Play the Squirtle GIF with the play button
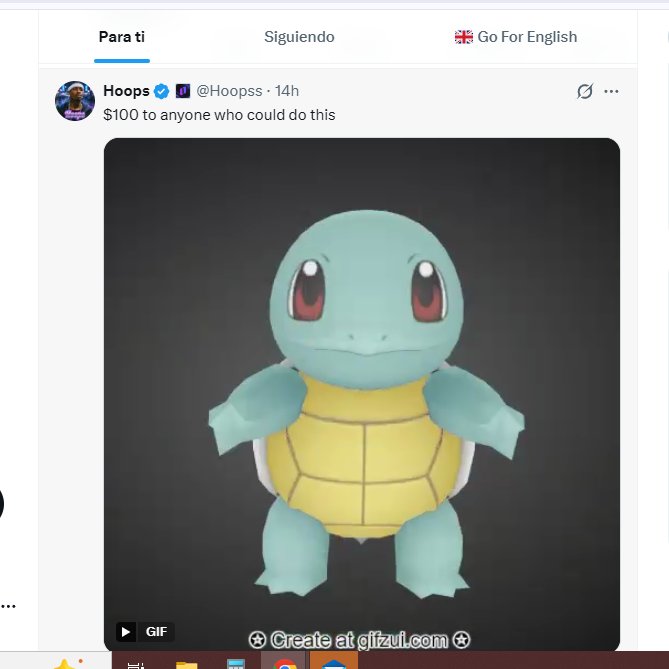The height and width of the screenshot is (669, 669). click(x=126, y=631)
